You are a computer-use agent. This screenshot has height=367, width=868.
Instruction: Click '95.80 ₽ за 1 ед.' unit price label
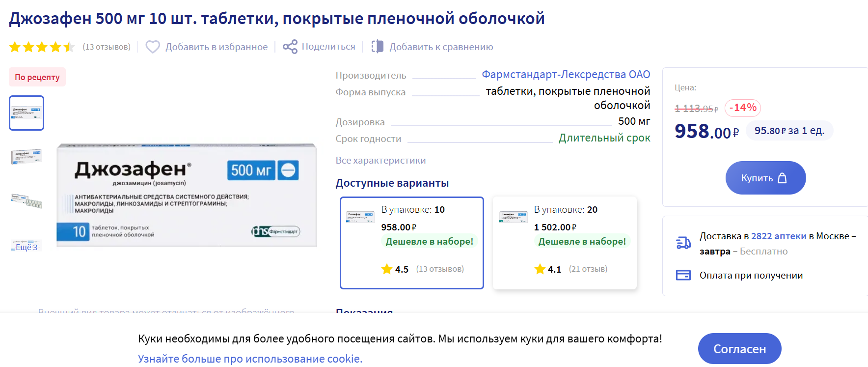click(x=789, y=131)
